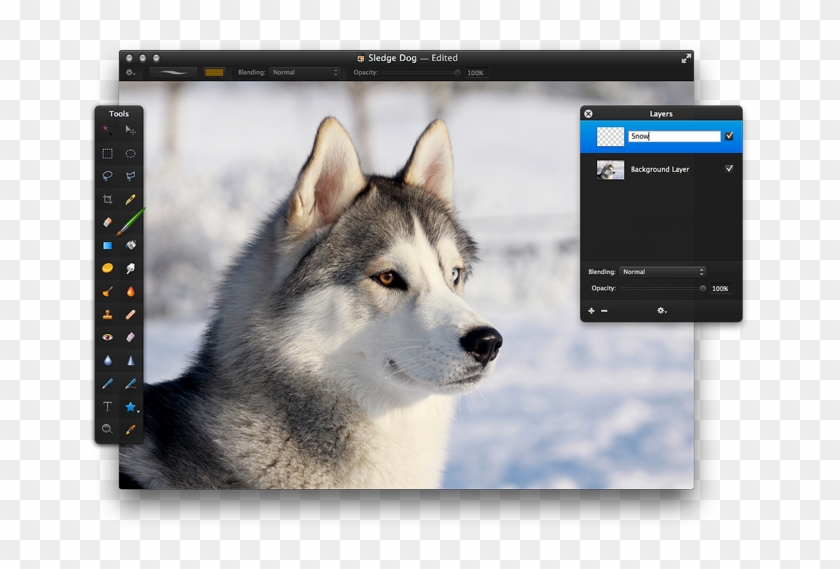The width and height of the screenshot is (840, 569).
Task: Select the Freeform Pen tool
Action: (130, 384)
